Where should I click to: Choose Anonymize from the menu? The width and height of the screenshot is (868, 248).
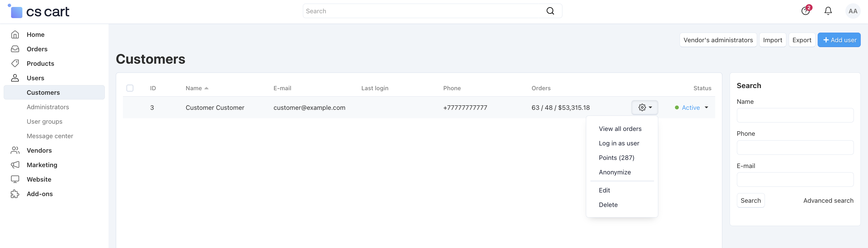point(615,172)
